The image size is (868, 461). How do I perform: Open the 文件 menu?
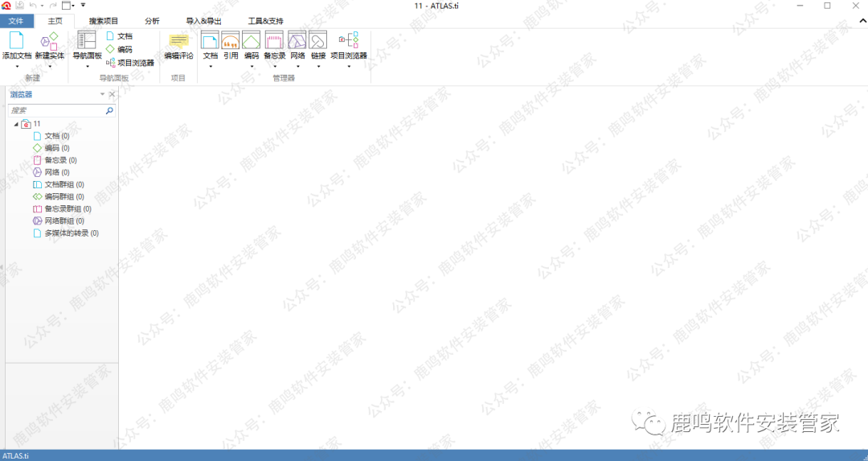16,21
